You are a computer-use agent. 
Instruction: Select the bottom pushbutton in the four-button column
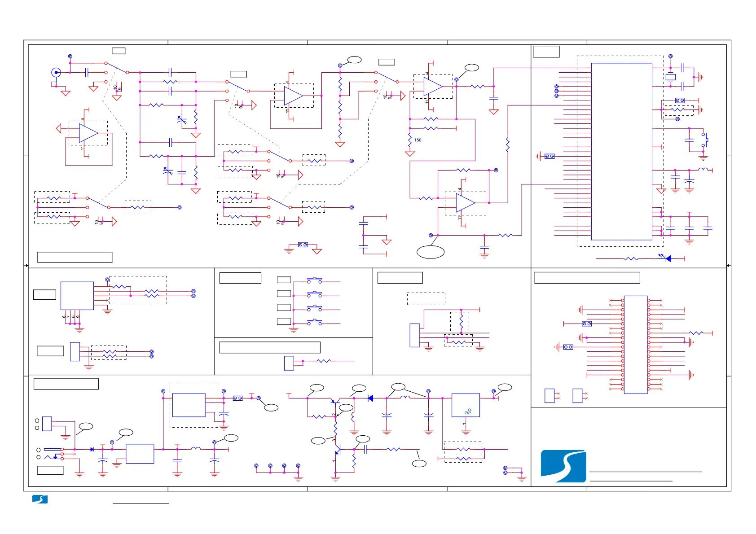(314, 322)
